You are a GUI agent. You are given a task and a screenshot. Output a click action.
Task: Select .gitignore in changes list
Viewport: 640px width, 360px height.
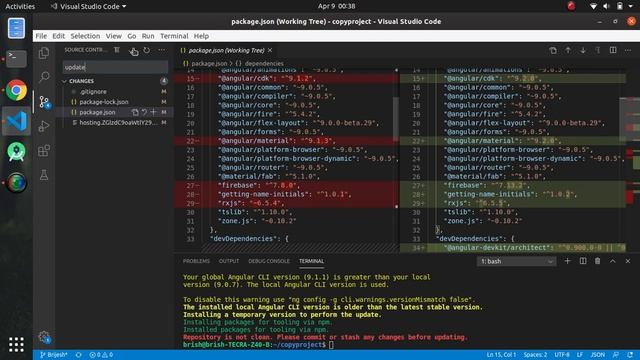point(114,92)
